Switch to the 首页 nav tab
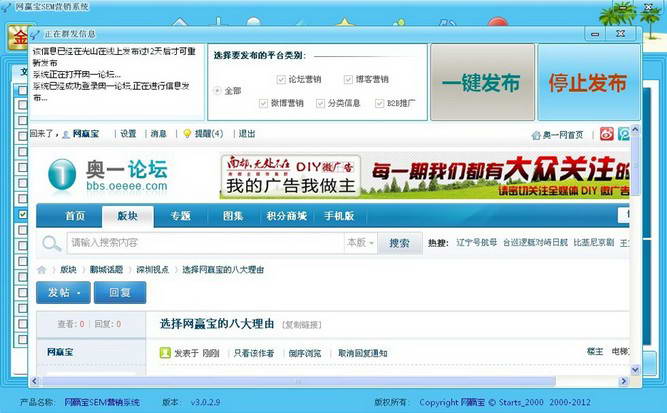The width and height of the screenshot is (667, 413). click(x=75, y=216)
